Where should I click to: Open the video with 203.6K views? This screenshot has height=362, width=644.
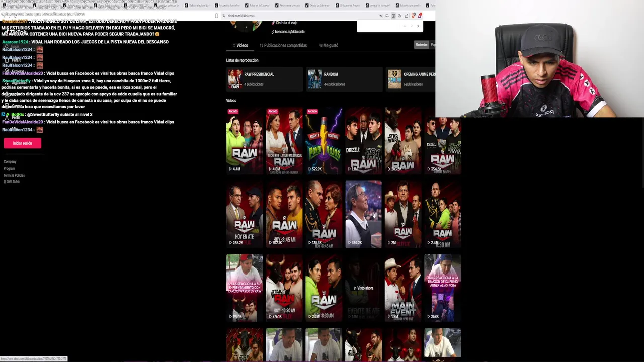[x=403, y=140]
